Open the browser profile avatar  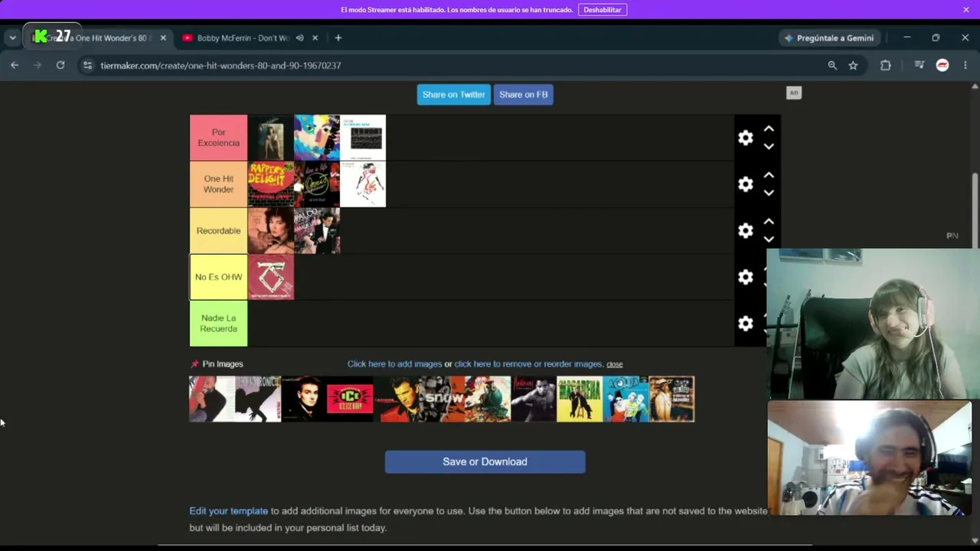click(x=942, y=66)
